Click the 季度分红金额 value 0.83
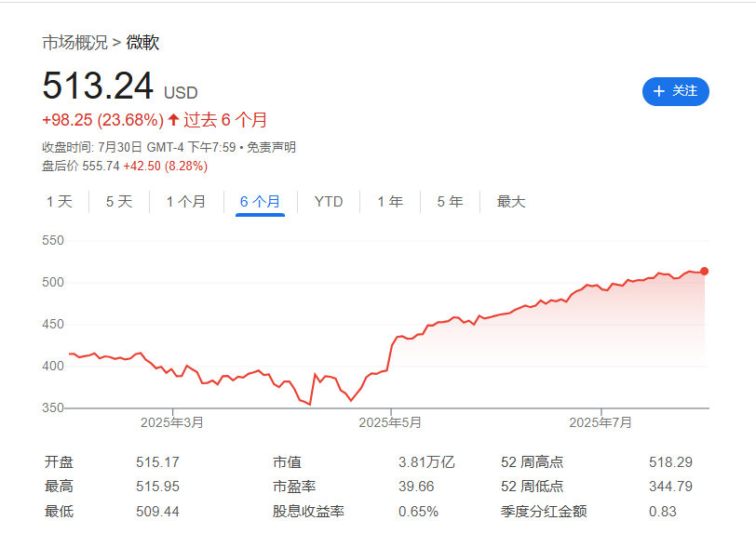Viewport: 756px width, 534px height. (663, 511)
